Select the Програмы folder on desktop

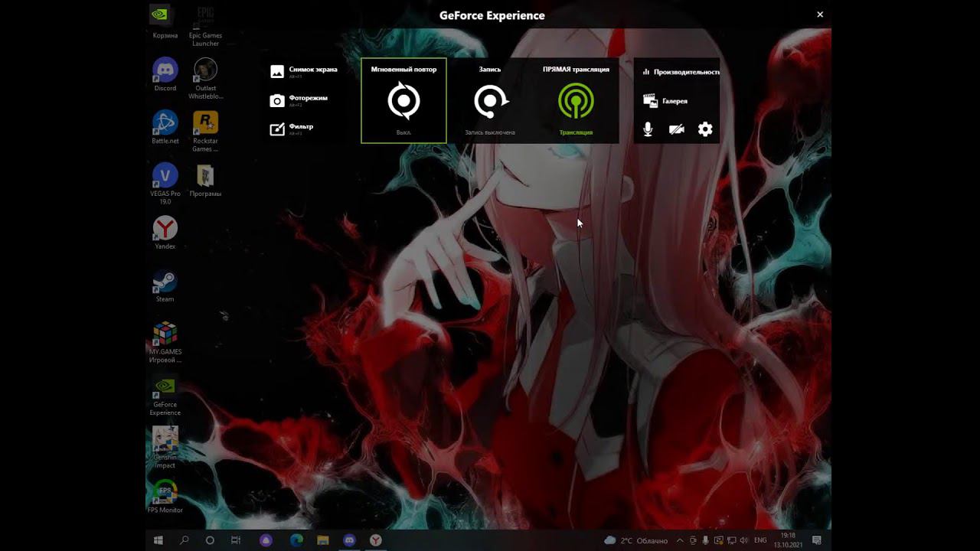pos(205,180)
